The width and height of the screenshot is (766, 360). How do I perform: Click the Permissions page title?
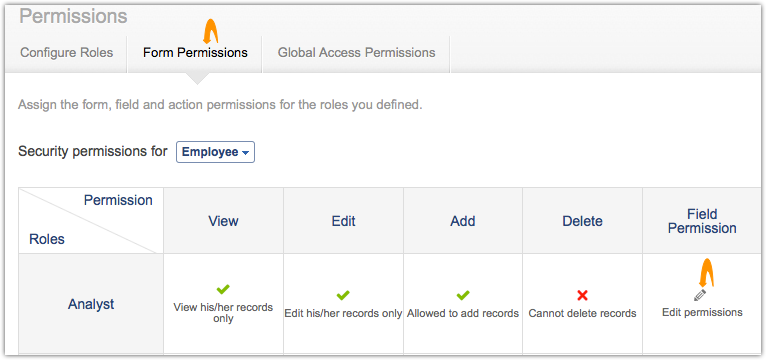73,16
